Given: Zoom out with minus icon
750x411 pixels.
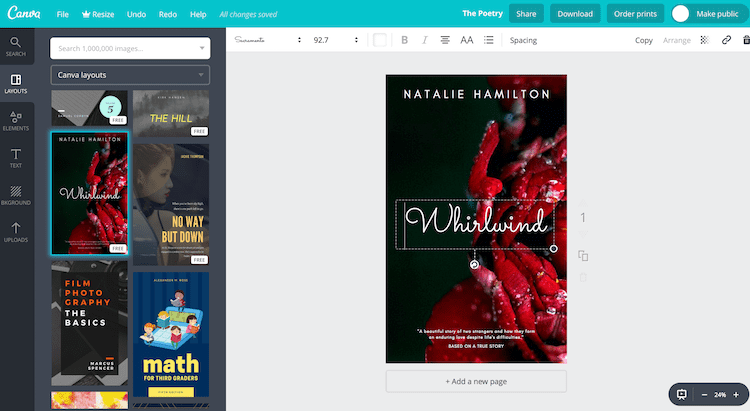Looking at the screenshot, I should point(704,395).
